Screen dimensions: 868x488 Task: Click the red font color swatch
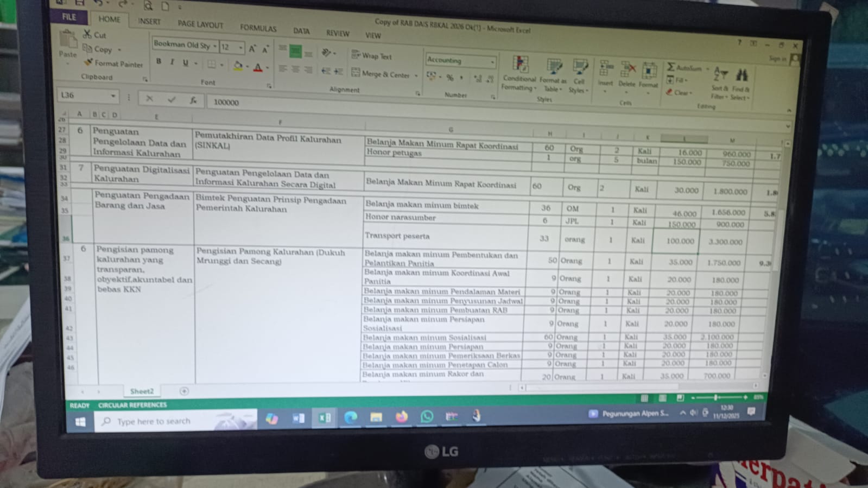click(258, 68)
